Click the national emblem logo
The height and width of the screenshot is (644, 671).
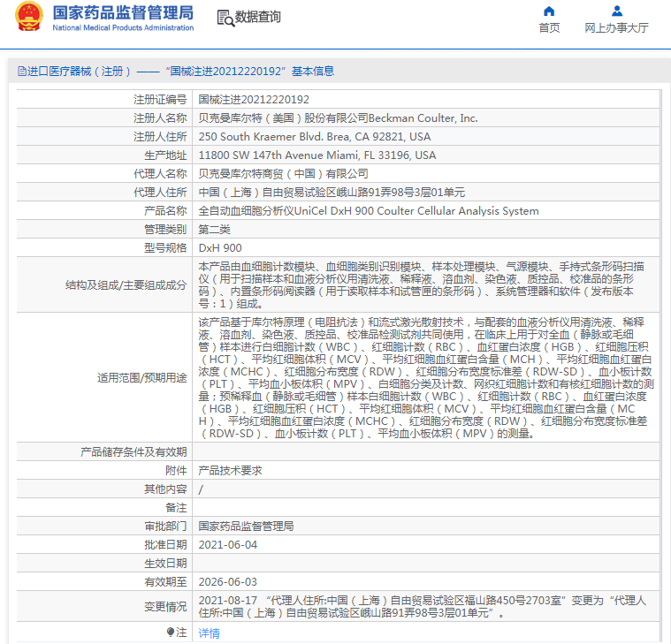(28, 18)
